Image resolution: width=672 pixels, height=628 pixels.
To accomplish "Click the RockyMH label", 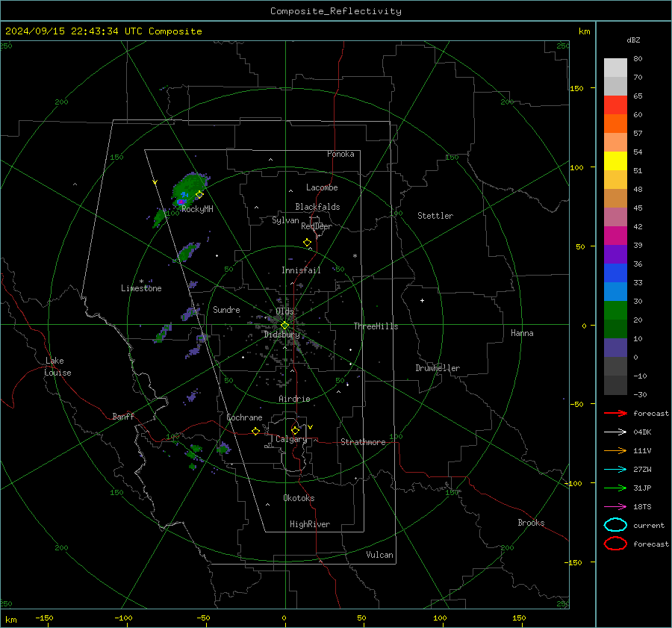I will [197, 209].
